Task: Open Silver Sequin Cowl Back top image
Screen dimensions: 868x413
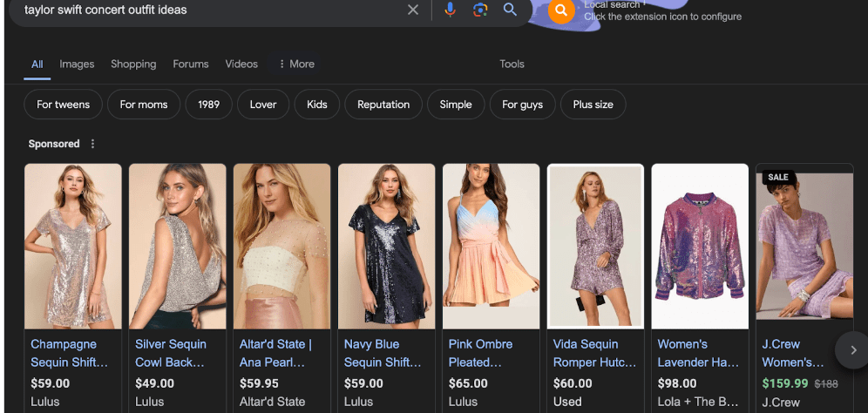Action: coord(178,247)
